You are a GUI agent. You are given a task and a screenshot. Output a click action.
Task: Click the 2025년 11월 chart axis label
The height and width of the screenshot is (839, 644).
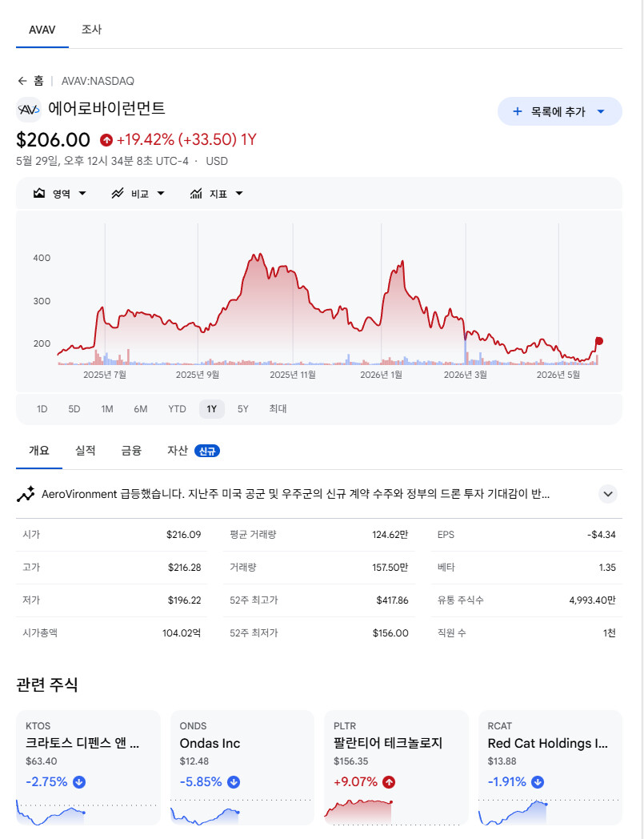click(293, 375)
